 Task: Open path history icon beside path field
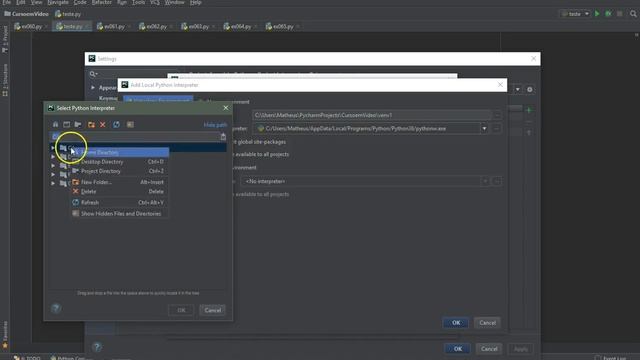223,136
